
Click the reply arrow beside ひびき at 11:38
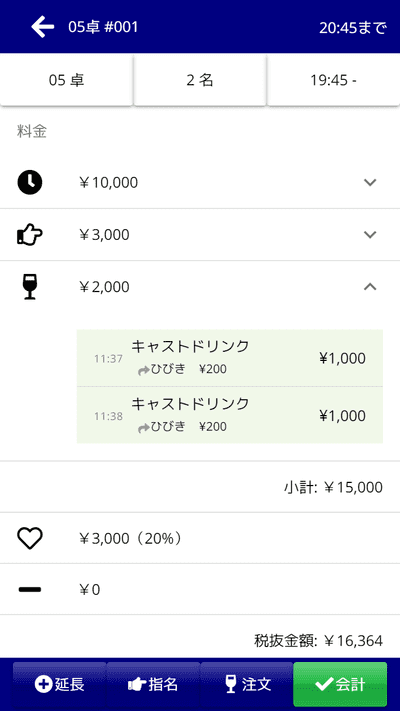[144, 428]
